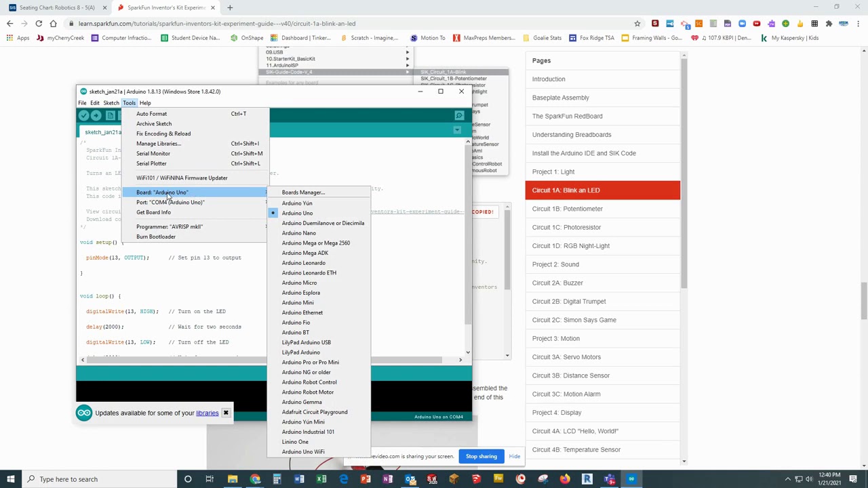Hide the screen sharing notification bar
Screen dimensions: 868x488
click(x=515, y=456)
